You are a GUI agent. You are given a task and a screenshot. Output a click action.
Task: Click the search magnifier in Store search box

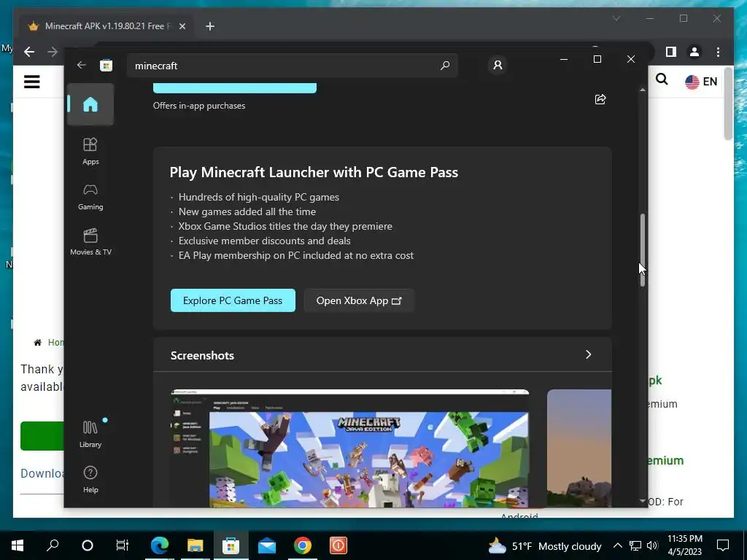click(444, 65)
